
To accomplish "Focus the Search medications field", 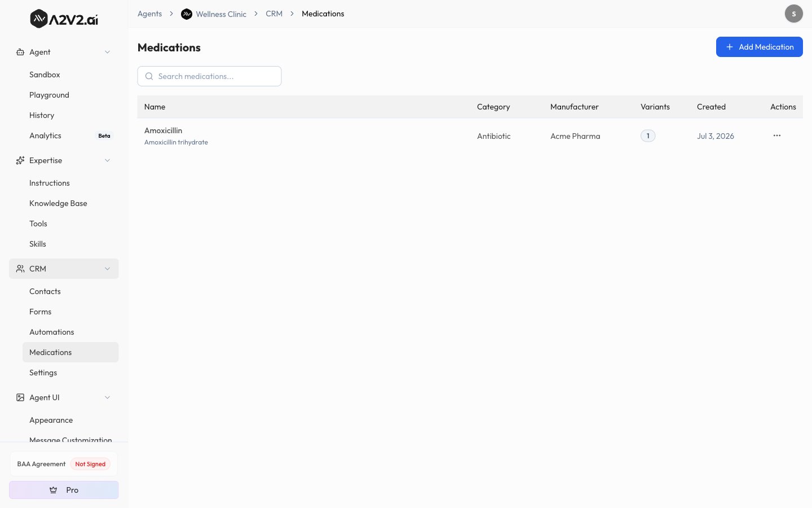I will pos(209,76).
